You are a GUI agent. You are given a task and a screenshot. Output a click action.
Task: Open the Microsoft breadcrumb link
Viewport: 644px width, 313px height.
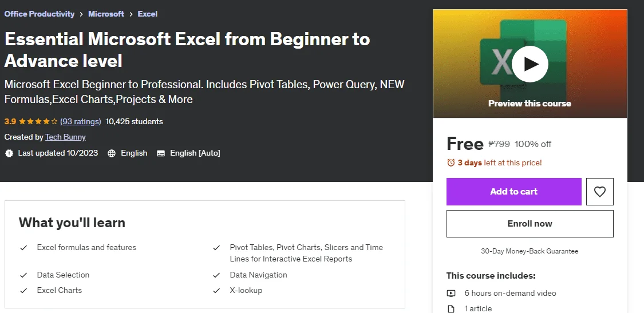click(106, 14)
